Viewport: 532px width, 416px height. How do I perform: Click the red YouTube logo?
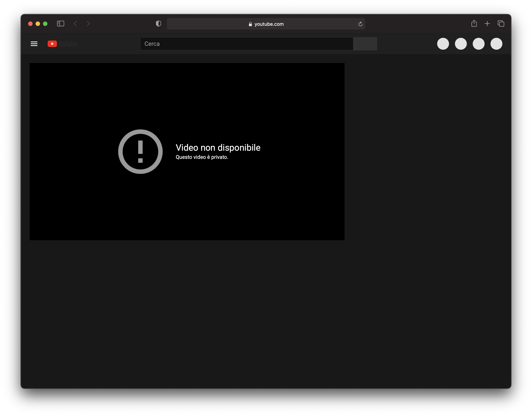pyautogui.click(x=52, y=44)
